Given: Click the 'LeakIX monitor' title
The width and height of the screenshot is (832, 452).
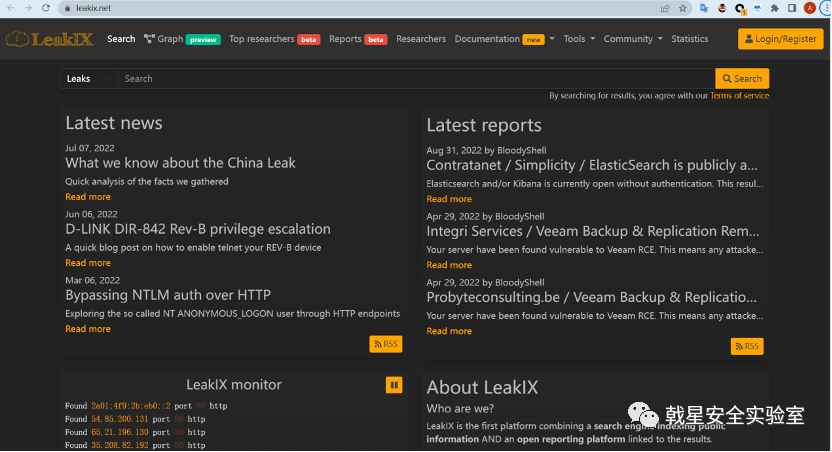Looking at the screenshot, I should (233, 385).
